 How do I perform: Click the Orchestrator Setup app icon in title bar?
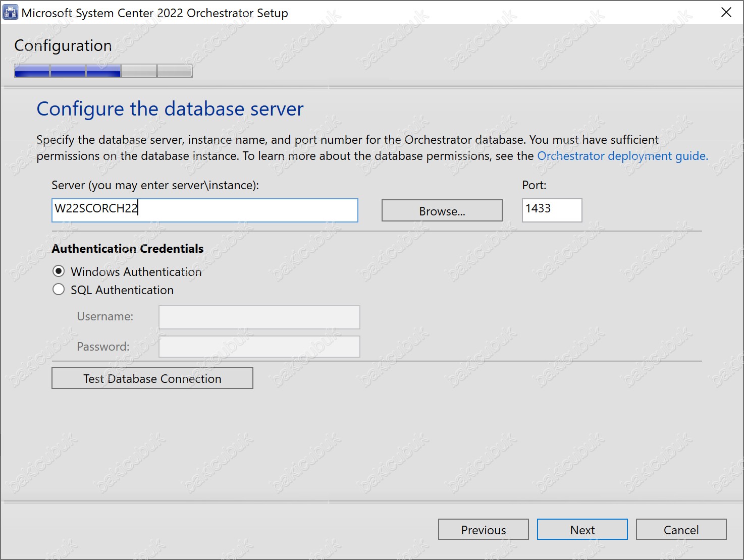pyautogui.click(x=10, y=12)
